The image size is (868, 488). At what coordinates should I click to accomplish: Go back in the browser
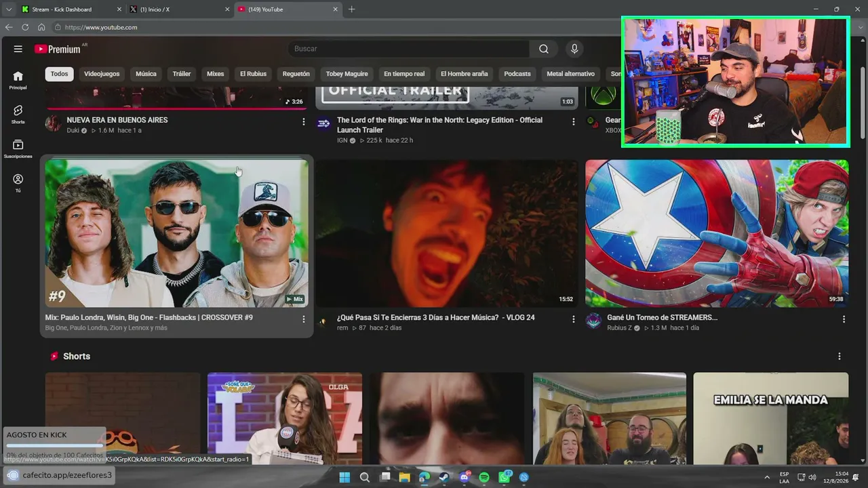click(9, 27)
